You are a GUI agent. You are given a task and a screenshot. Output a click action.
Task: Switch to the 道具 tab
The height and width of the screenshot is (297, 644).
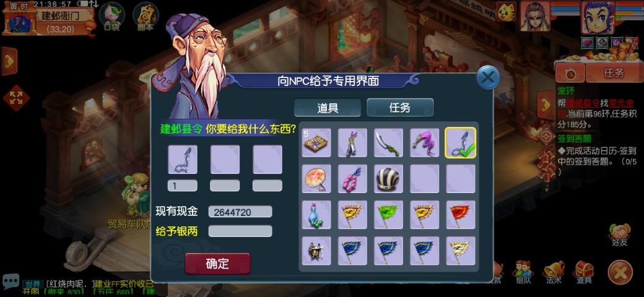(x=328, y=108)
